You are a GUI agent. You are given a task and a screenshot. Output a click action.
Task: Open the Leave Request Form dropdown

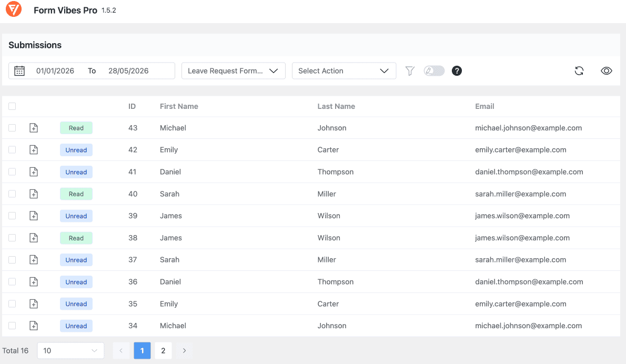point(234,71)
